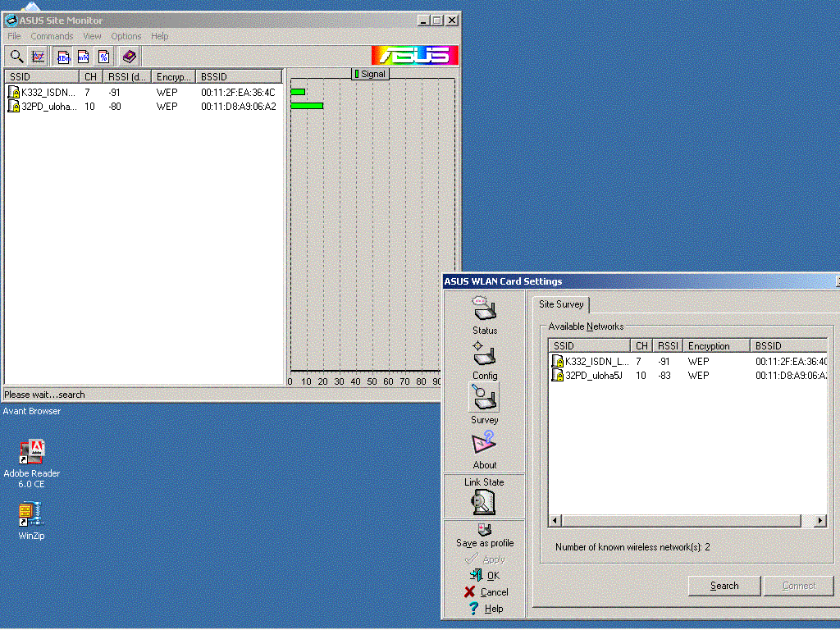This screenshot has height=630, width=840.
Task: Click the Save as profile icon
Action: (x=484, y=529)
